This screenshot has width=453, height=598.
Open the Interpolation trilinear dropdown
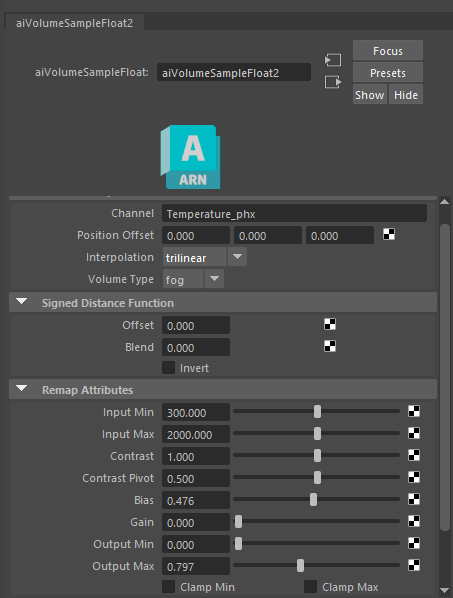(x=205, y=257)
